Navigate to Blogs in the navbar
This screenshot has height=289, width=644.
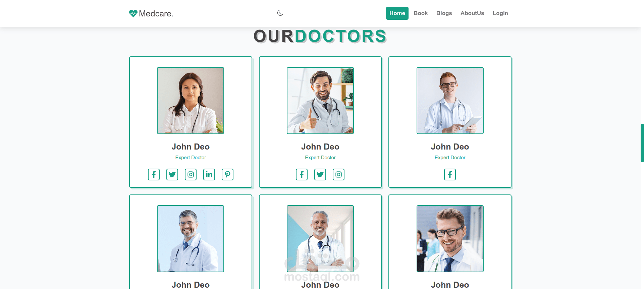click(444, 13)
